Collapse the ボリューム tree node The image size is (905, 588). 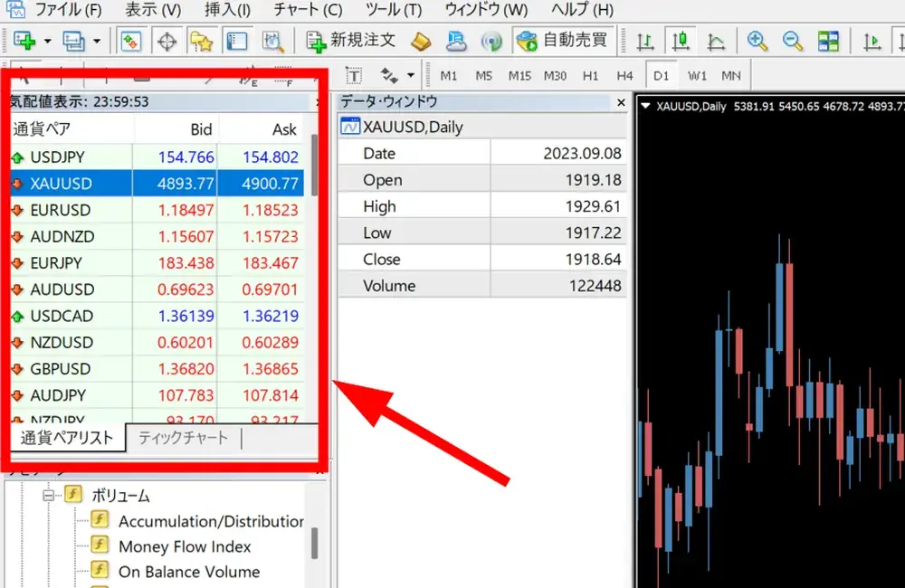click(x=49, y=496)
